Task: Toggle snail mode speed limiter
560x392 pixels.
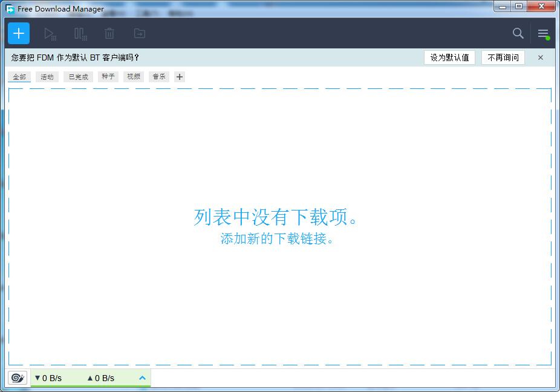Action: 18,378
